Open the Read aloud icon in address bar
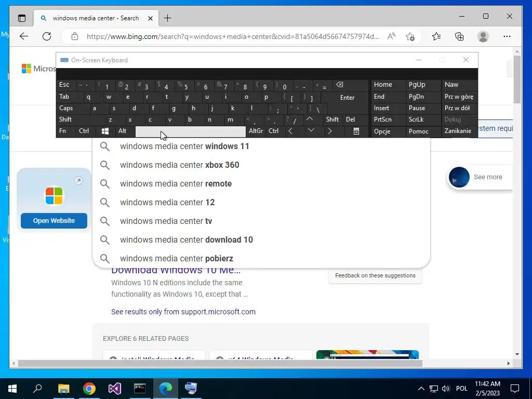The width and height of the screenshot is (532, 399). pyautogui.click(x=391, y=36)
